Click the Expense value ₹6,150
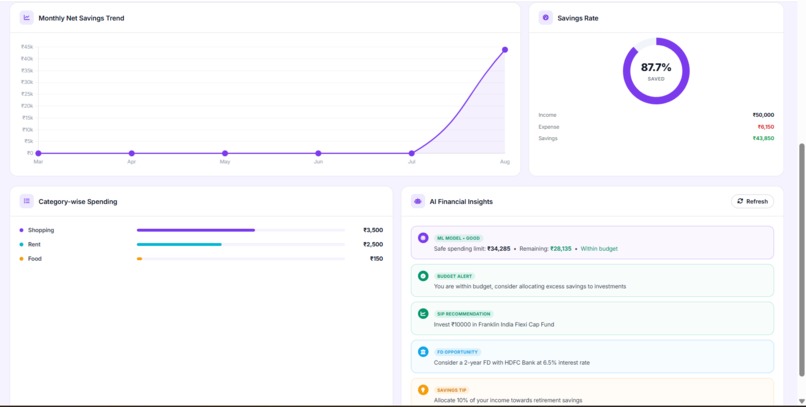 (765, 127)
